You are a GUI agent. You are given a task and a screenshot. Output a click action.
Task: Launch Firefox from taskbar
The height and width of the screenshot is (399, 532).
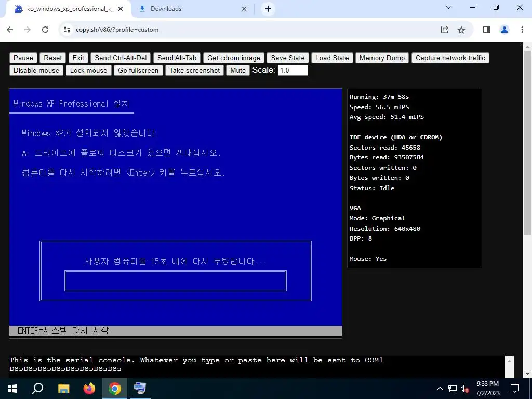click(x=89, y=389)
